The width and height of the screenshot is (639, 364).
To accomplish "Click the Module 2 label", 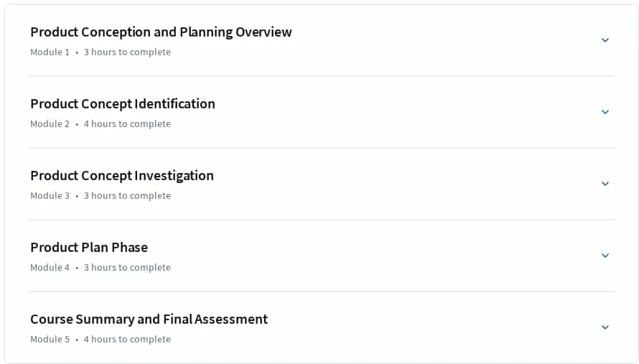I will click(50, 124).
